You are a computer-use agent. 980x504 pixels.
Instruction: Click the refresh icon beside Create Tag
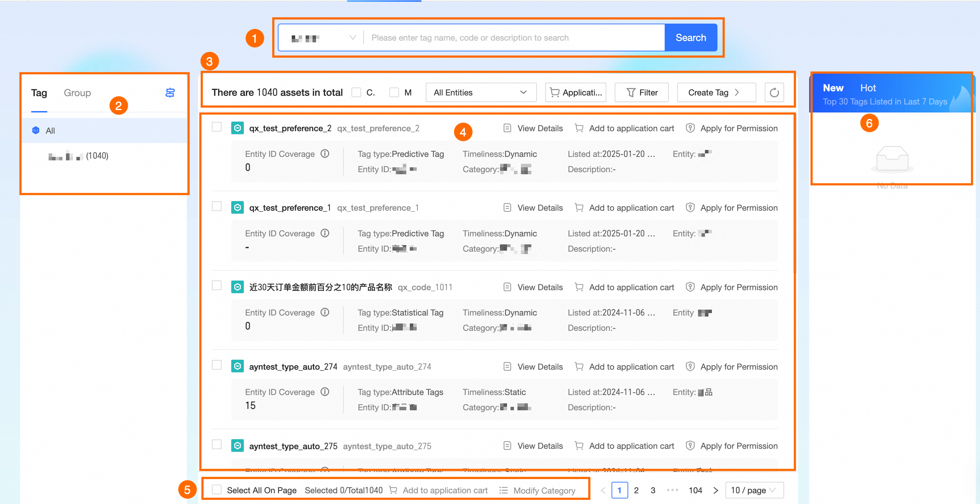click(774, 92)
